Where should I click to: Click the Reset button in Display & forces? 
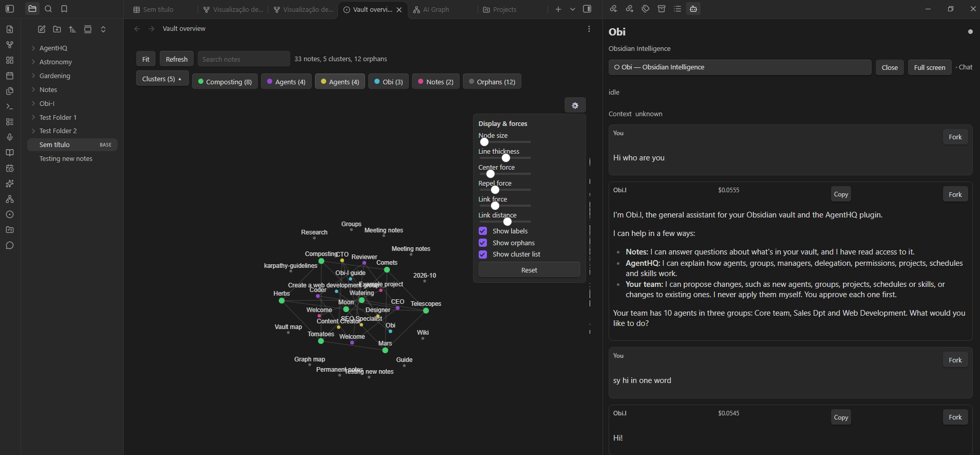click(529, 270)
